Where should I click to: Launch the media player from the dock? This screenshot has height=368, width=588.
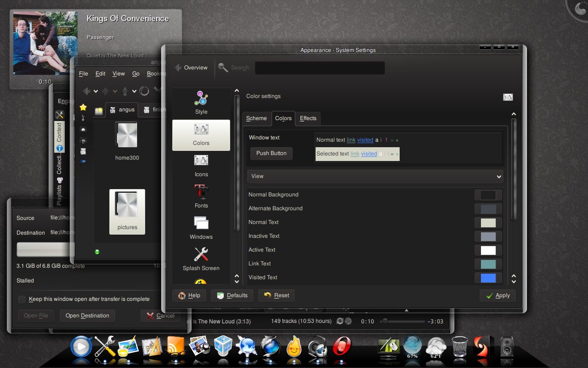coord(81,346)
